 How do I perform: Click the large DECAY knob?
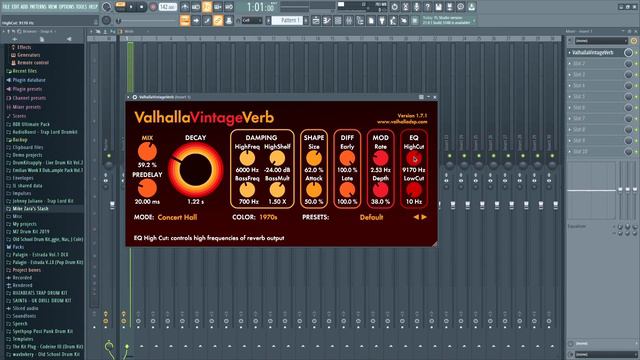click(x=196, y=170)
